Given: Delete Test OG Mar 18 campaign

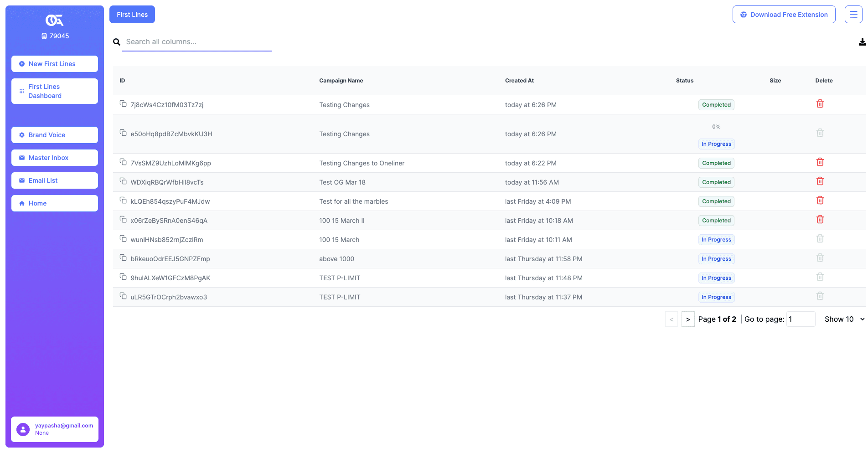Looking at the screenshot, I should tap(820, 181).
